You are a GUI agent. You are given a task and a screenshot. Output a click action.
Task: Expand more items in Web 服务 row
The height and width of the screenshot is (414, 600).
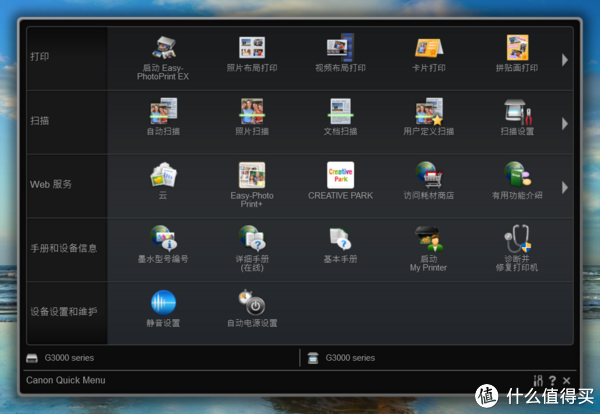point(565,187)
